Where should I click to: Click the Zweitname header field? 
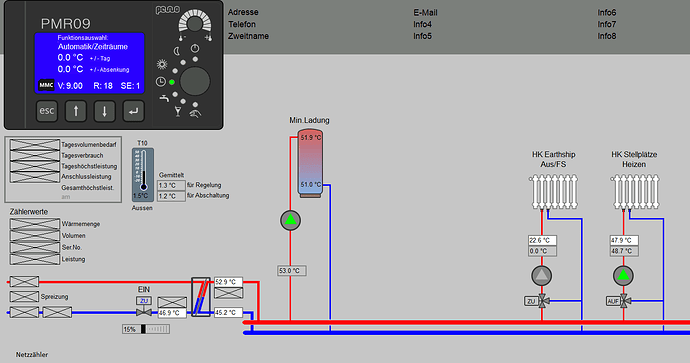coord(248,36)
